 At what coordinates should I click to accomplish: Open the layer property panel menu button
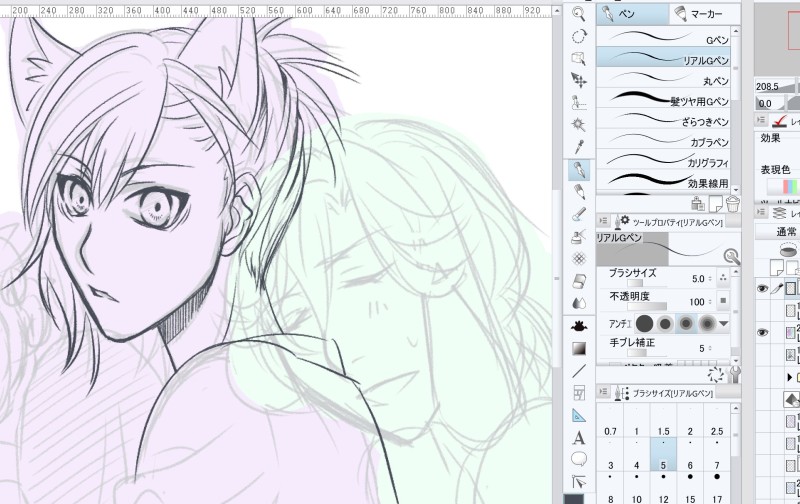[x=761, y=120]
